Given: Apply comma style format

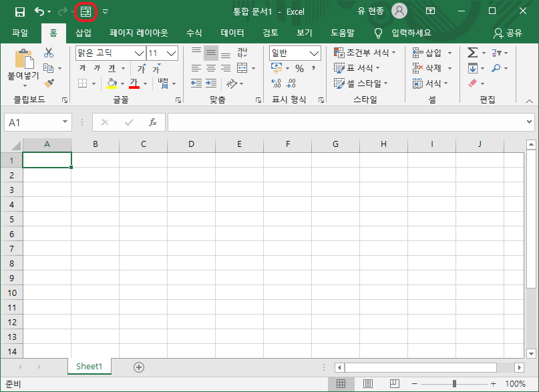Looking at the screenshot, I should pos(313,67).
